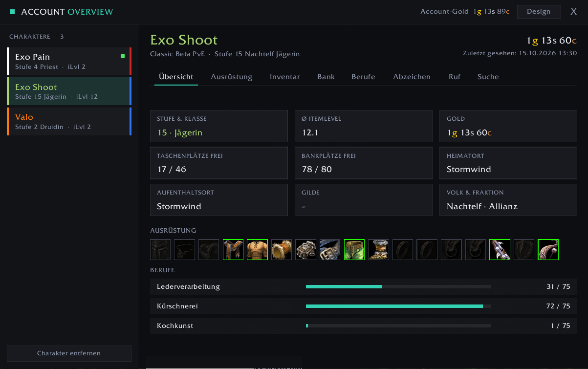This screenshot has width=588, height=369.
Task: Select the empty helmet equipment slot
Action: click(x=160, y=249)
